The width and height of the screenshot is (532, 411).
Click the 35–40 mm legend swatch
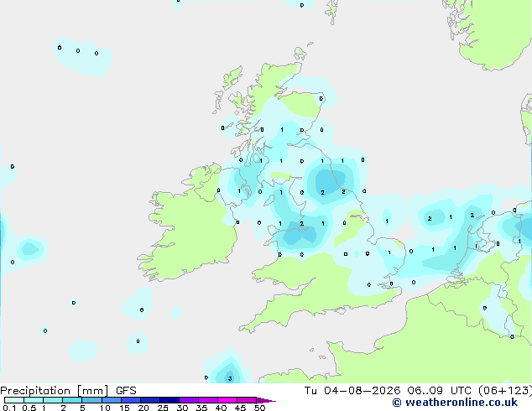[x=207, y=400]
